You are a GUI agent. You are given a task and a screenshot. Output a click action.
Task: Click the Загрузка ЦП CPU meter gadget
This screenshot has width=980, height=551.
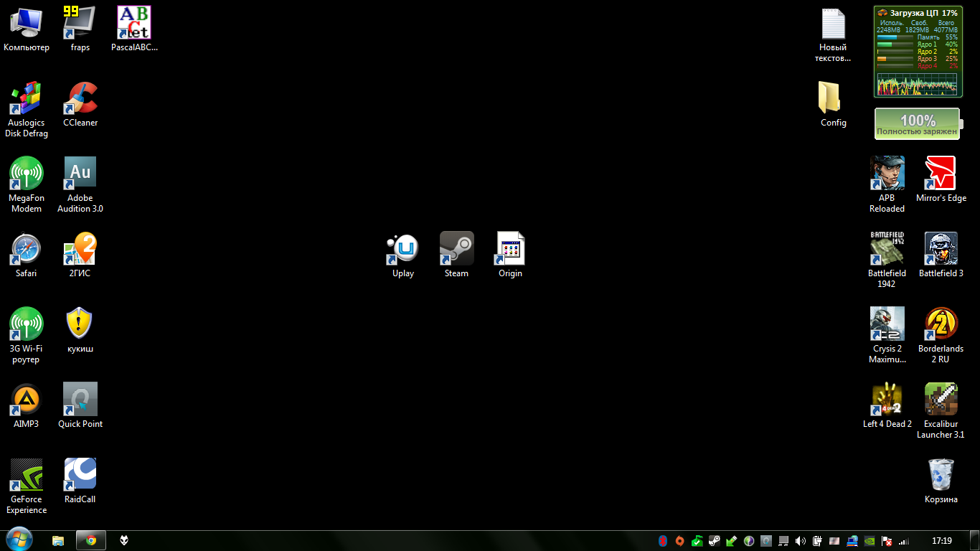pyautogui.click(x=918, y=52)
